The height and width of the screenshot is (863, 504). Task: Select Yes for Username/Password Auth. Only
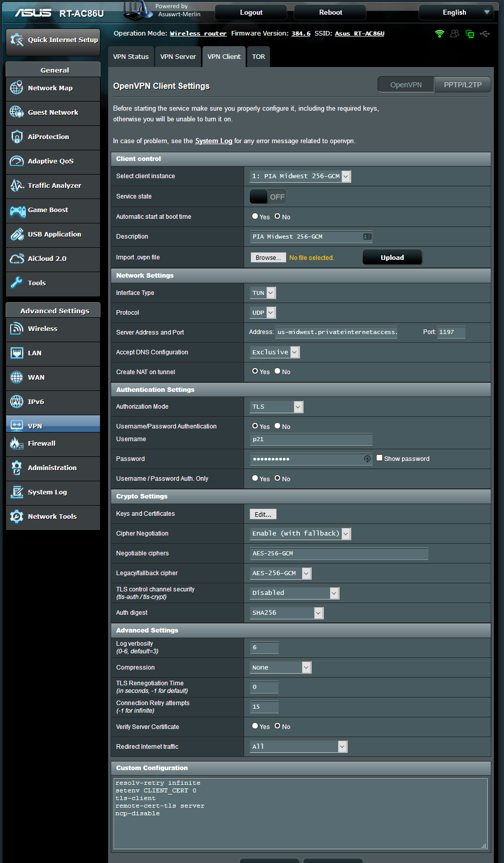[255, 478]
